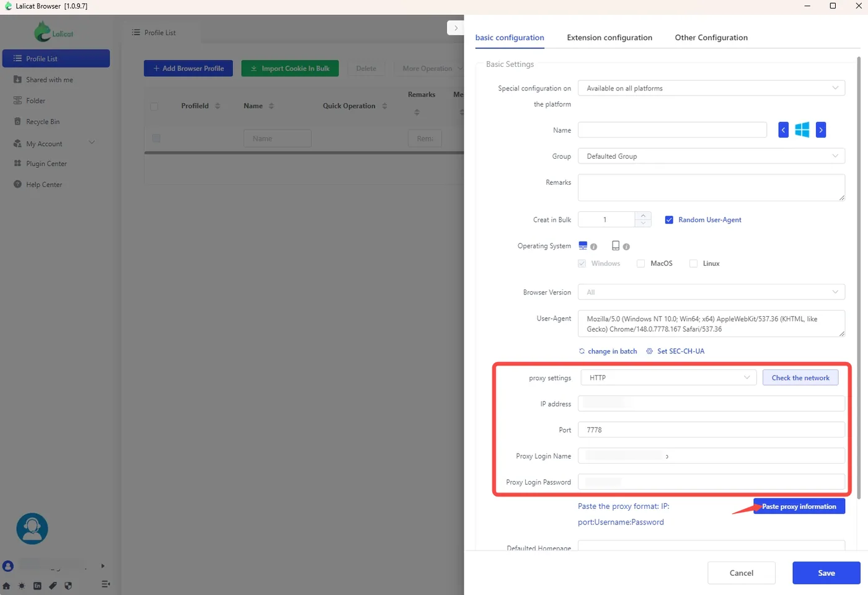Click the tag icon in sidebar footer

coord(53,585)
